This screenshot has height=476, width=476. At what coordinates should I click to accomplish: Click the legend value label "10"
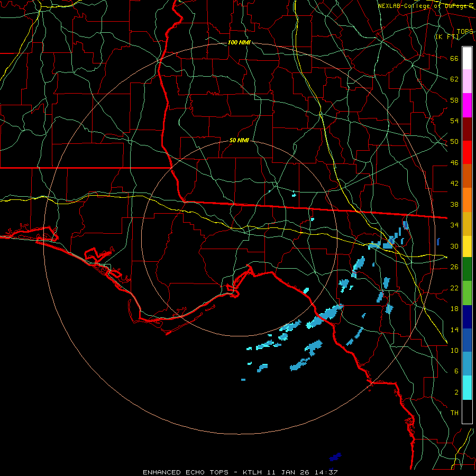pos(454,351)
